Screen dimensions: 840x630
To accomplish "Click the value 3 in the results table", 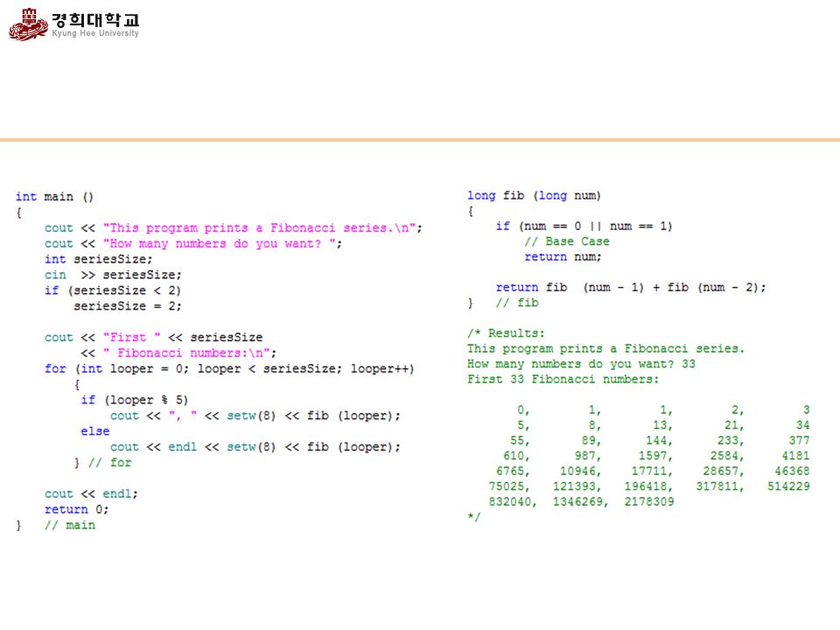I will click(x=806, y=409).
